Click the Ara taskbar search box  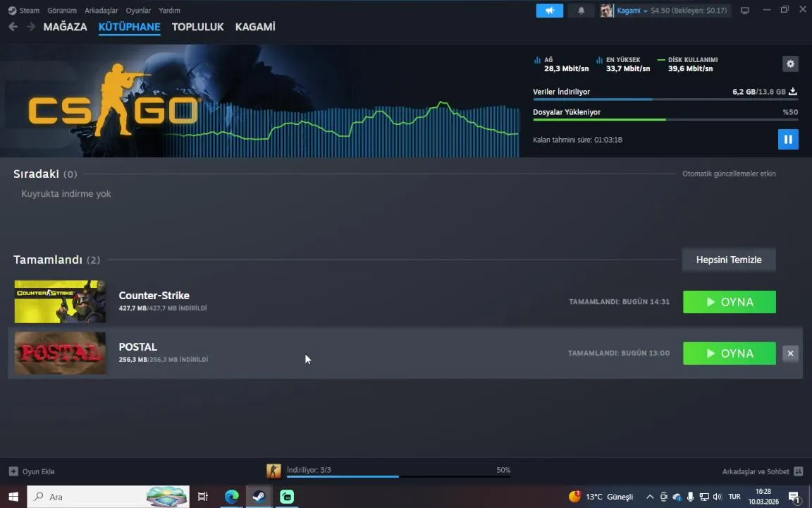click(x=109, y=497)
